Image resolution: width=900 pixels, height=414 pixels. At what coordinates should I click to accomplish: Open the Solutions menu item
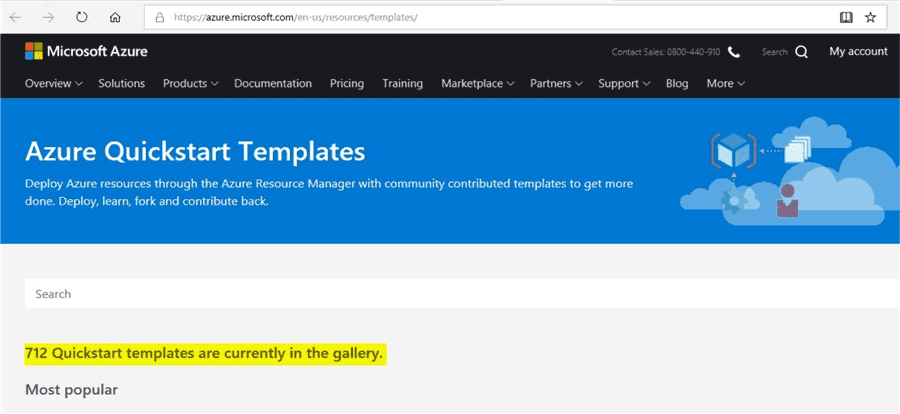(x=121, y=84)
